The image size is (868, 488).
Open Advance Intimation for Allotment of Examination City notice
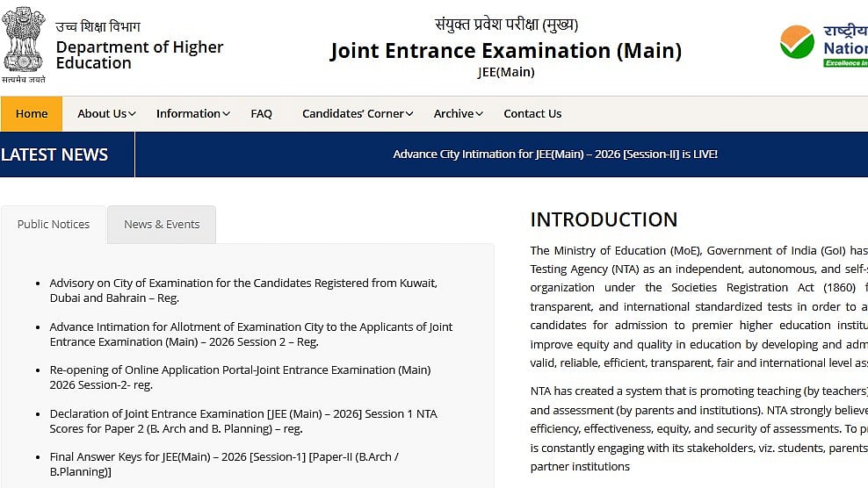point(250,334)
